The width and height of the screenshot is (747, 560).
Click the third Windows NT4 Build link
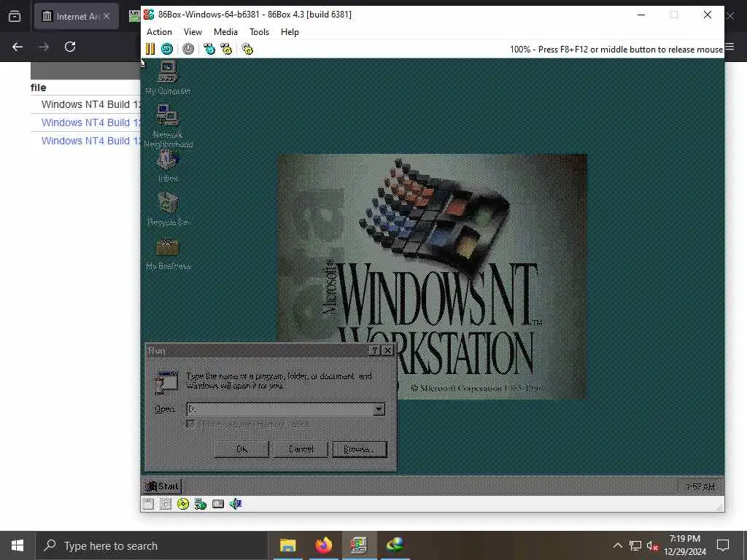[90, 141]
